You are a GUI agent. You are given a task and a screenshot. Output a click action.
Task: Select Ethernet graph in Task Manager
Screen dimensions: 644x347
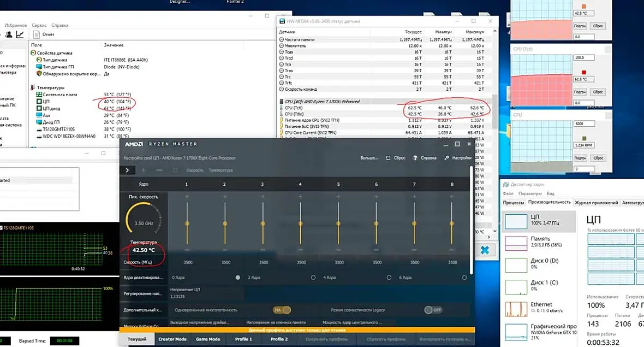point(516,309)
